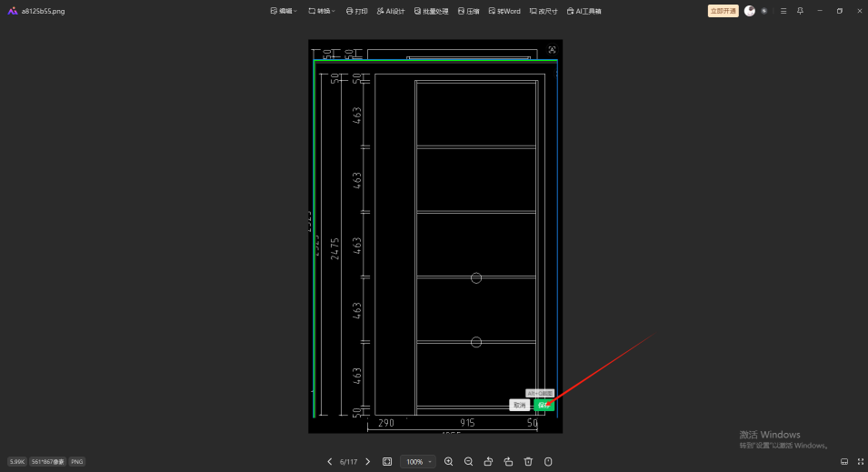Restore down the viewer window
Viewport: 868px width, 472px height.
[840, 11]
